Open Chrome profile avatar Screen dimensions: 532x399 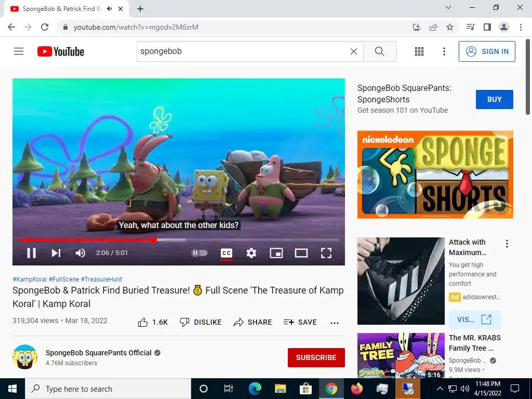[504, 27]
